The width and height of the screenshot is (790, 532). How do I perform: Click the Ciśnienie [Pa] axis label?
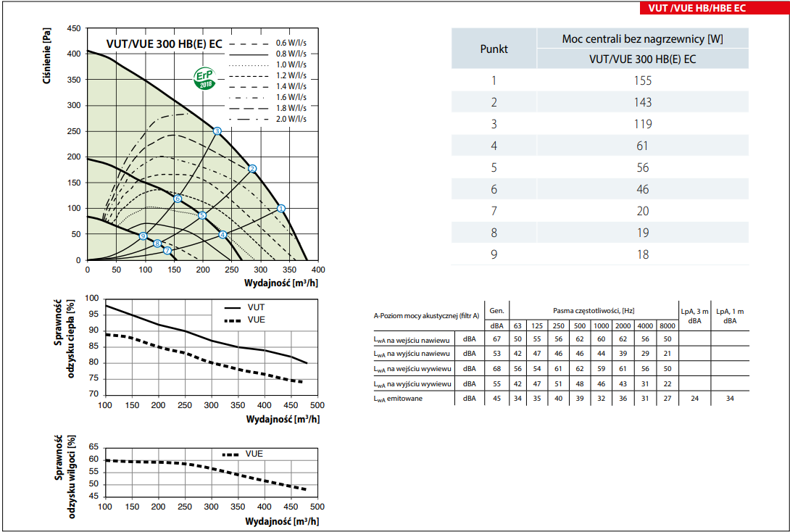(x=47, y=56)
